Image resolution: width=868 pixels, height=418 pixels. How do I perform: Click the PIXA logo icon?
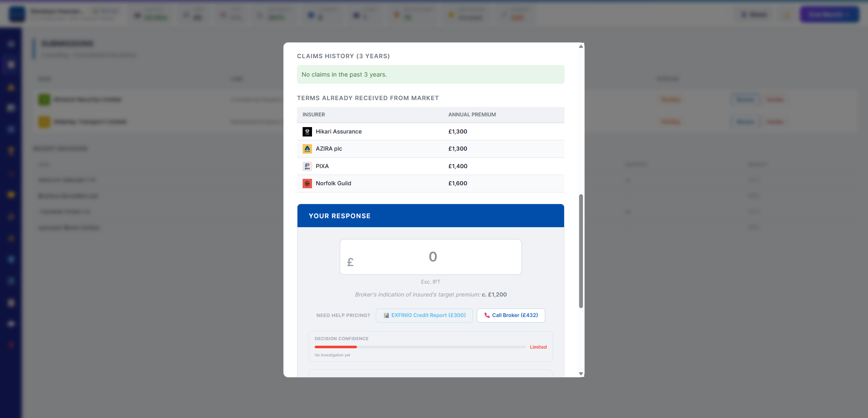307,166
